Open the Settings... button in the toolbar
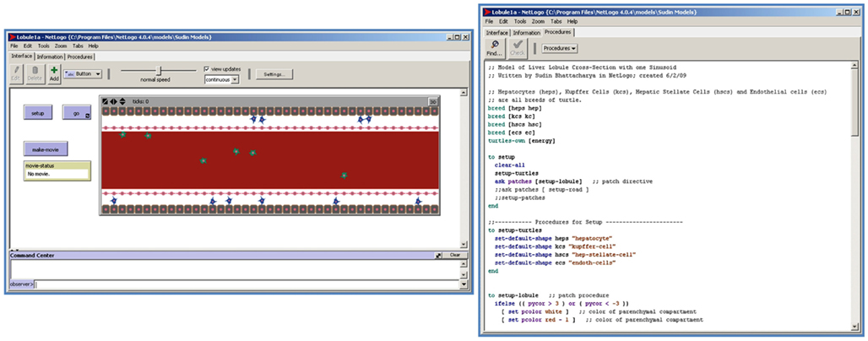 click(x=274, y=74)
